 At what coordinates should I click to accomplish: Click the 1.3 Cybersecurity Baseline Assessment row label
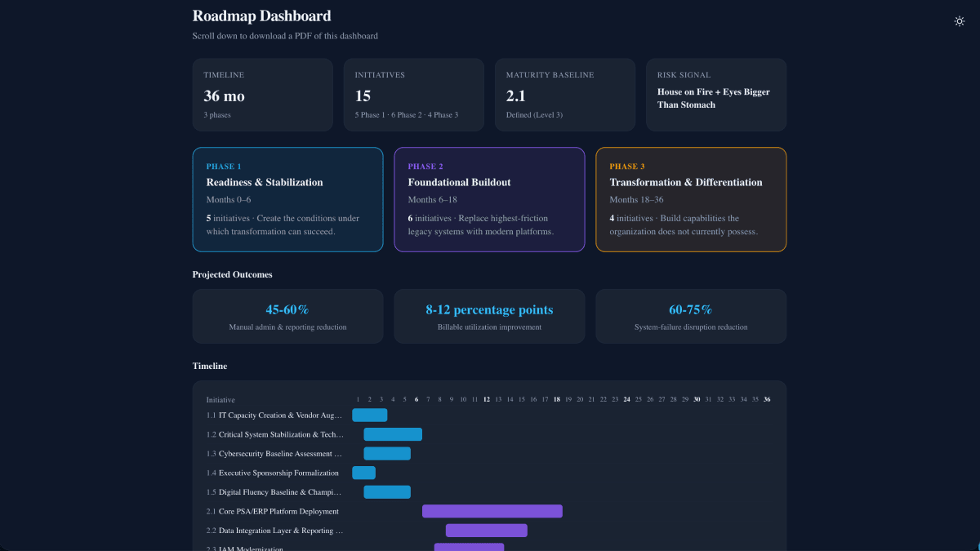point(275,454)
